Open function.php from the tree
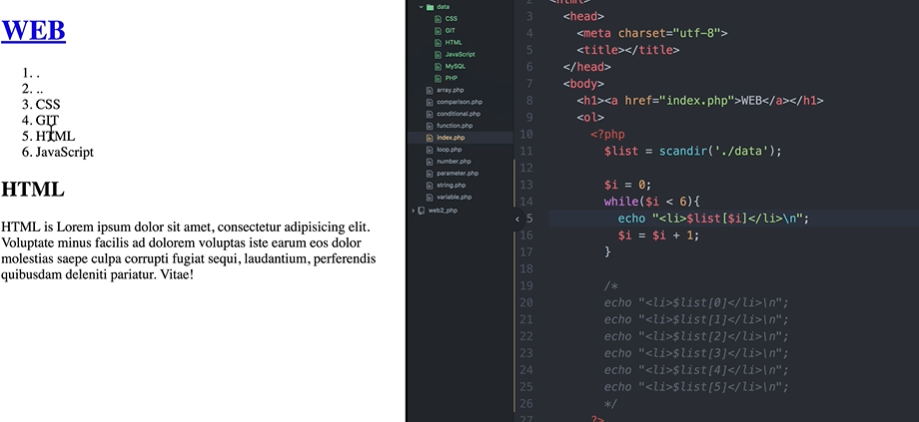 tap(454, 125)
